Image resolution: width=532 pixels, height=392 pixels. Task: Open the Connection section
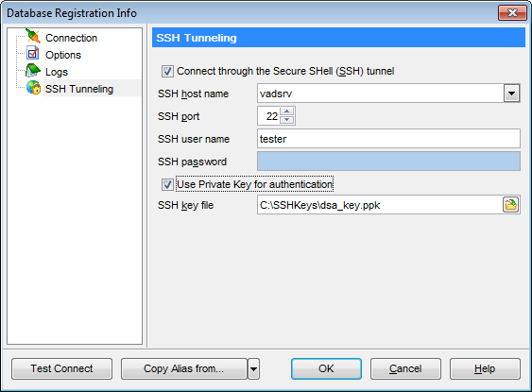click(x=71, y=38)
